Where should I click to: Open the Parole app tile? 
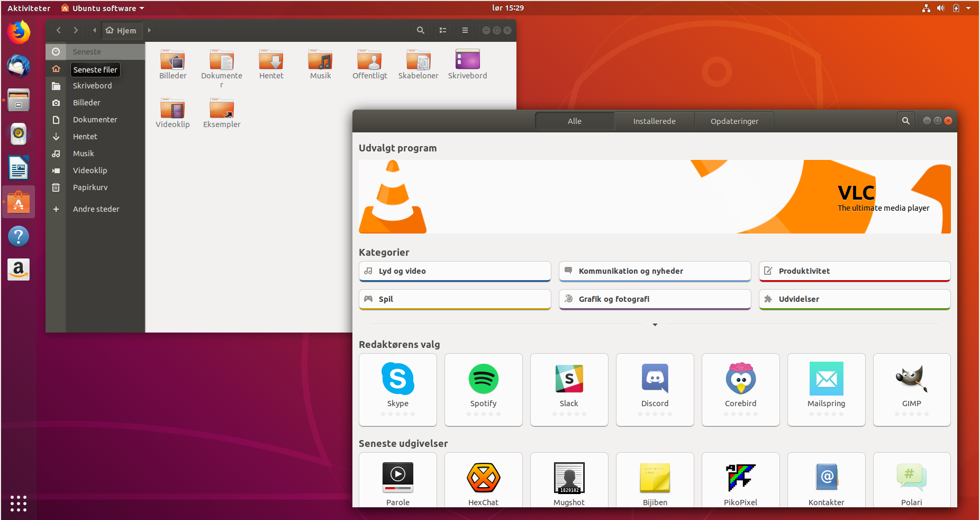[x=398, y=480]
